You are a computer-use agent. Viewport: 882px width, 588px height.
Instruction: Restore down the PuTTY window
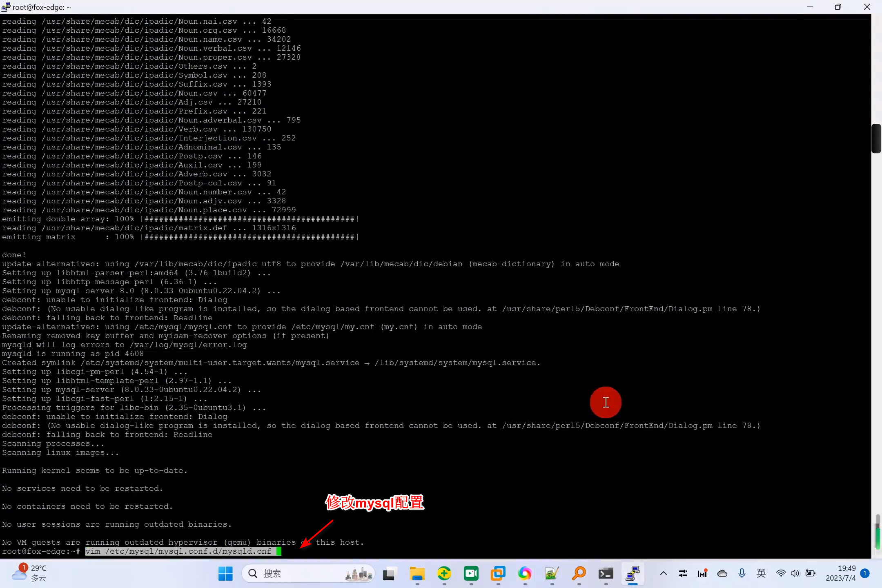click(x=838, y=7)
